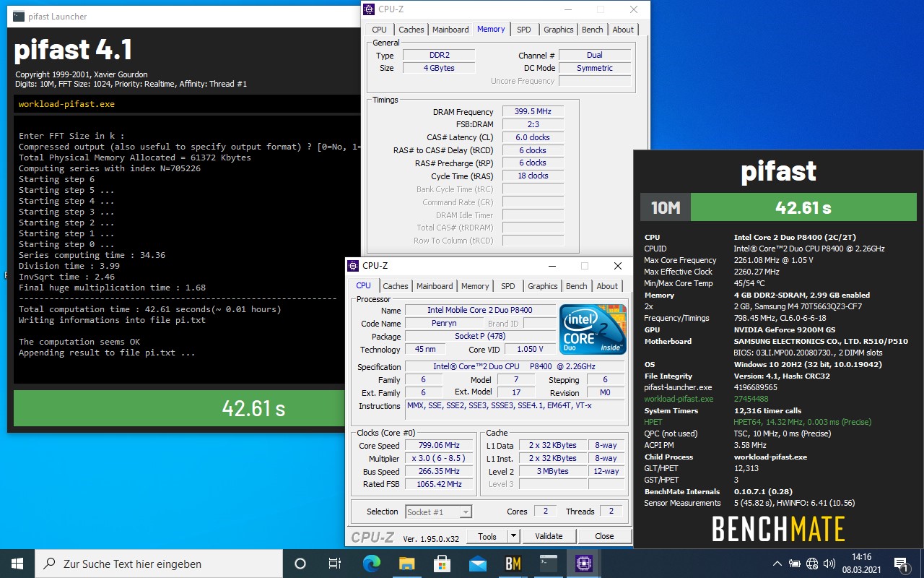Open notification center icon
Screen dimensions: 924x578
pos(901,564)
